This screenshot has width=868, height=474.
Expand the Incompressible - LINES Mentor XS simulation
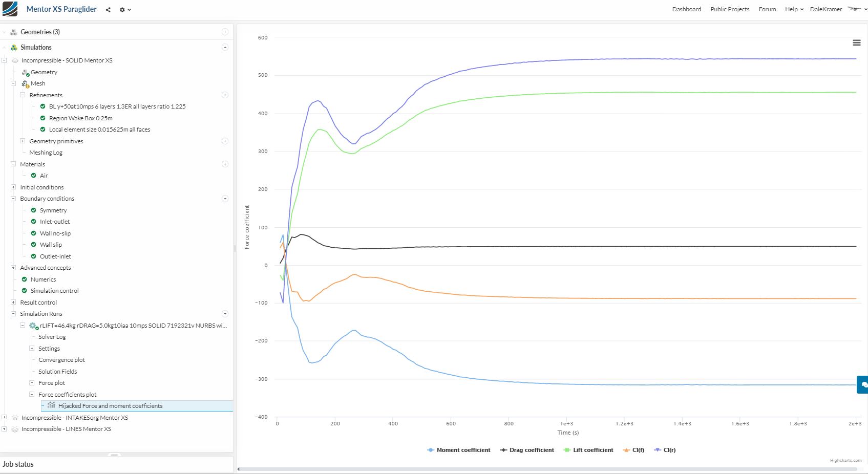pyautogui.click(x=4, y=429)
